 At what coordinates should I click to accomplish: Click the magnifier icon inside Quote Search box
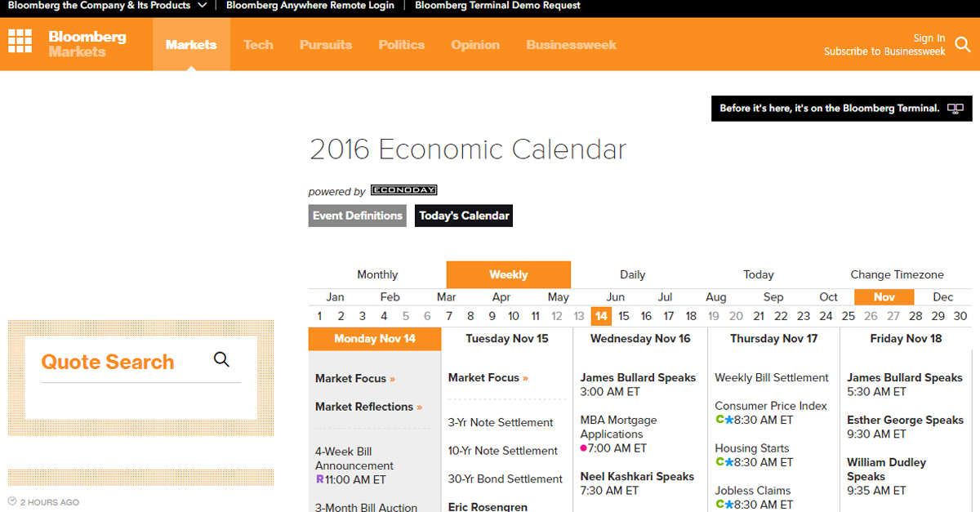point(221,358)
